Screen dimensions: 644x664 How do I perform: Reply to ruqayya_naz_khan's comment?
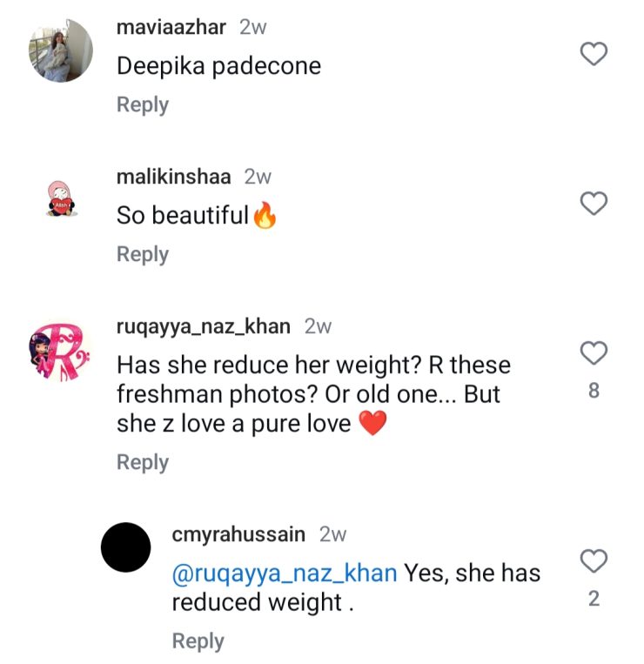coord(143,463)
